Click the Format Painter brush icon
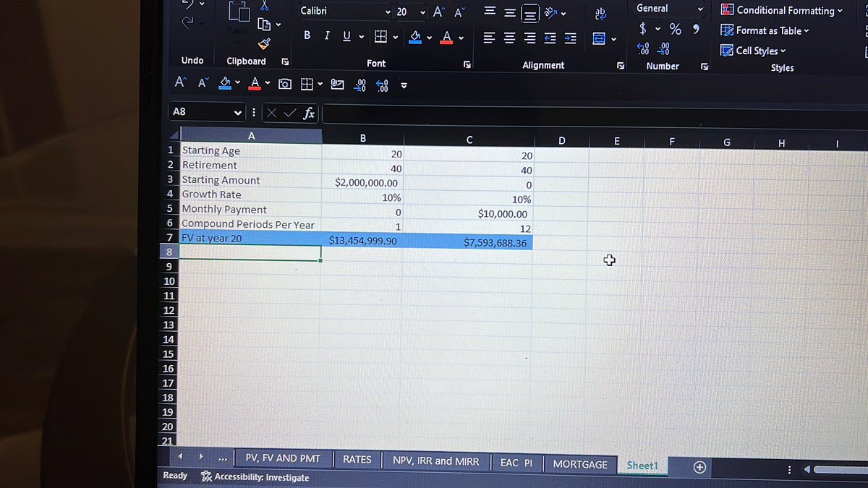 [265, 44]
